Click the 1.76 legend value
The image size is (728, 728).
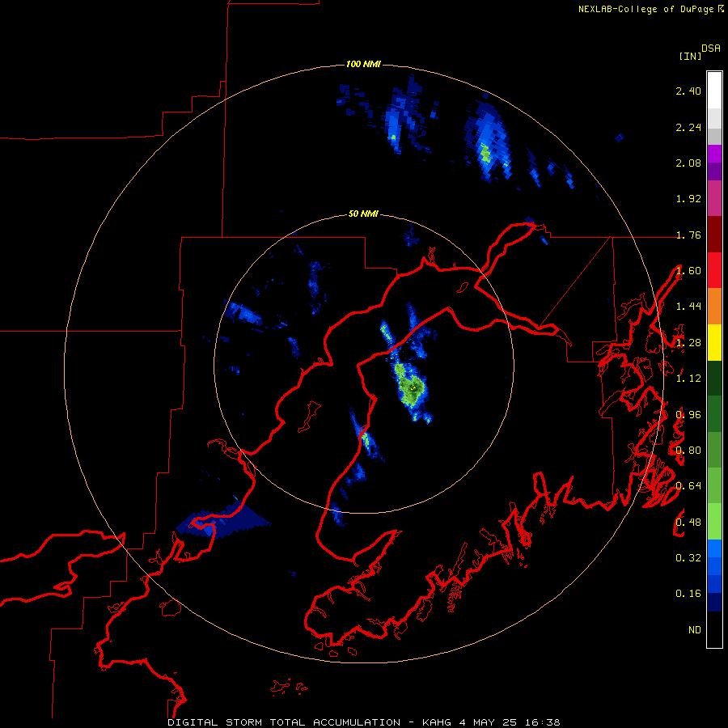click(688, 235)
